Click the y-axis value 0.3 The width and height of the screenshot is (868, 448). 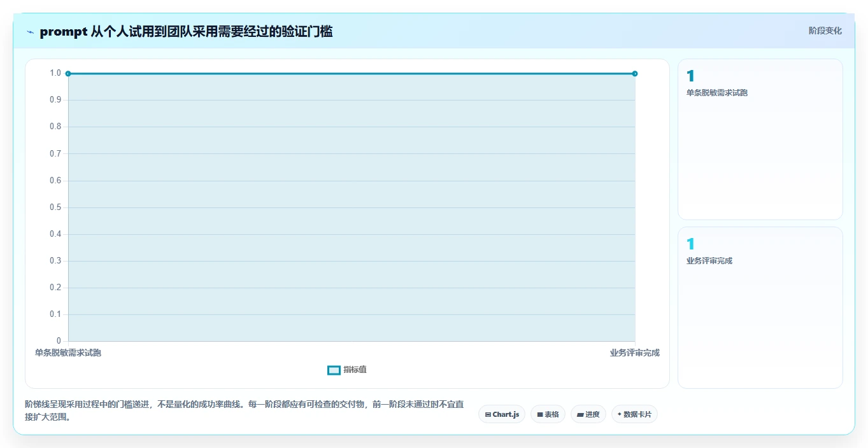55,261
